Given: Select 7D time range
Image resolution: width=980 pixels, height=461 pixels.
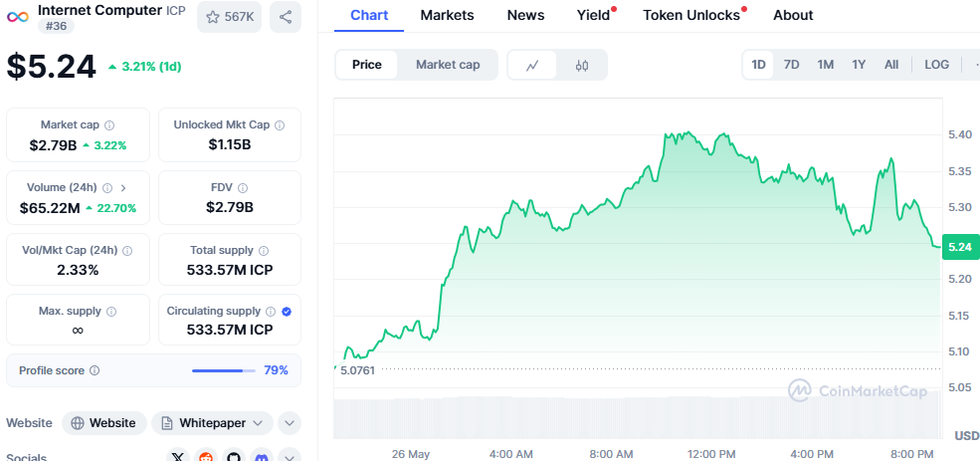Looking at the screenshot, I should pos(791,65).
